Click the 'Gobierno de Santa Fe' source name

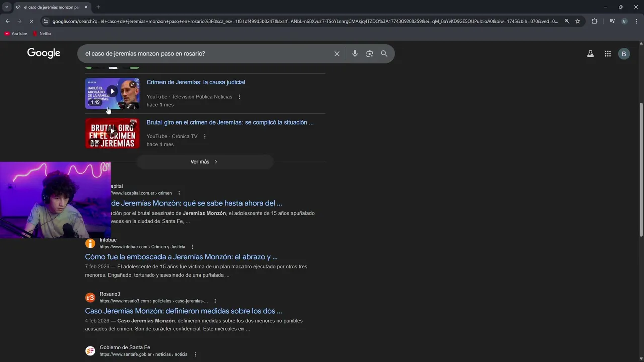tap(125, 347)
